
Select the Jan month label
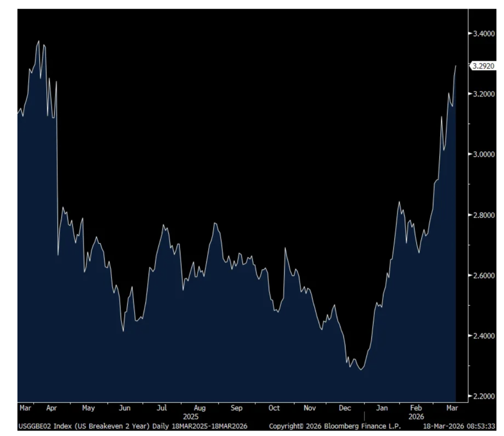pos(382,408)
